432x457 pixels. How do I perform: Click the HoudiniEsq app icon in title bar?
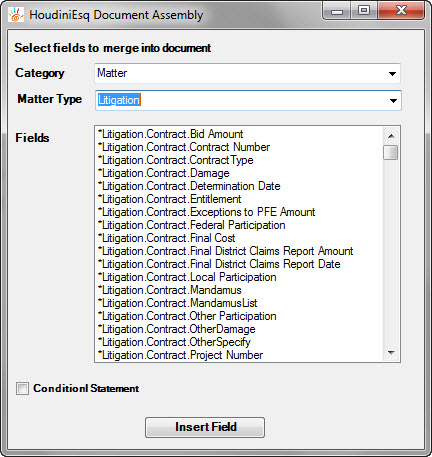[16, 15]
